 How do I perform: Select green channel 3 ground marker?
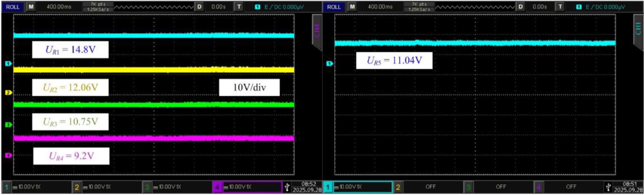tap(8, 124)
